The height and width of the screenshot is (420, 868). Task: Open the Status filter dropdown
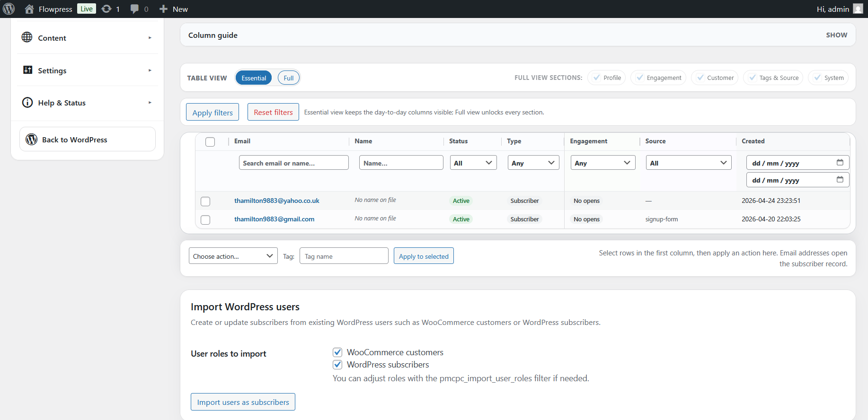(473, 163)
